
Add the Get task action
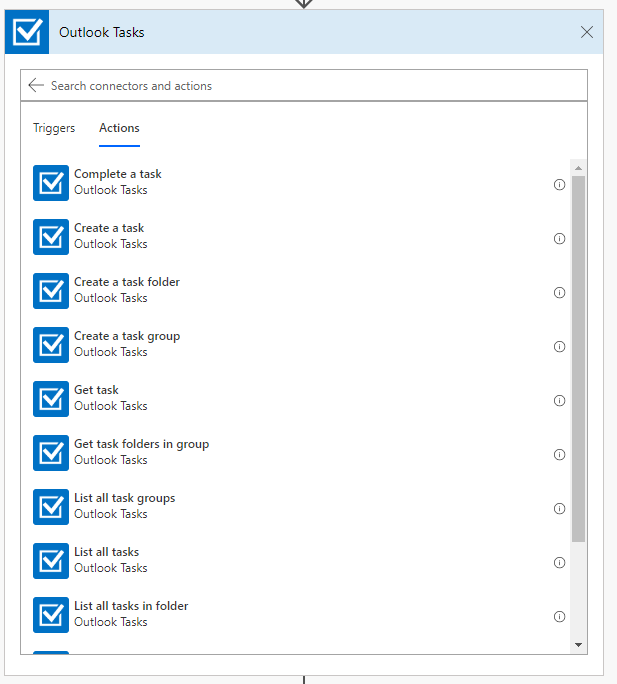[x=96, y=398]
